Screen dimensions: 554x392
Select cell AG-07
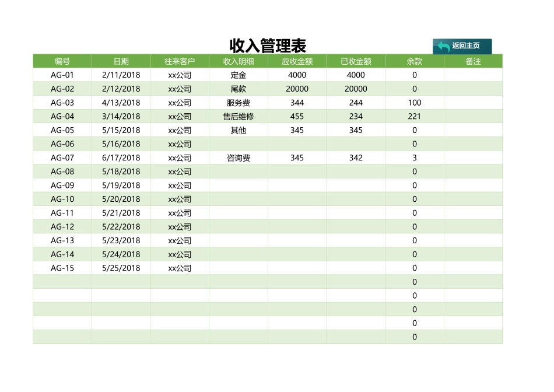pos(62,157)
